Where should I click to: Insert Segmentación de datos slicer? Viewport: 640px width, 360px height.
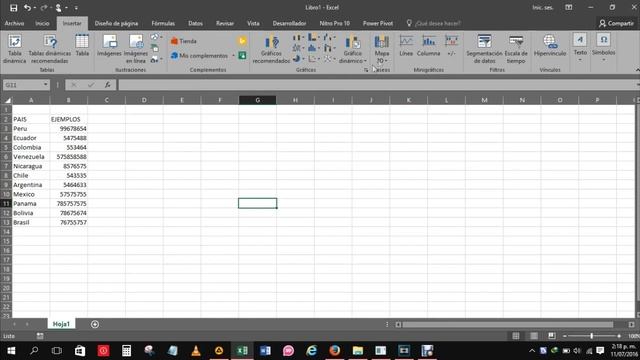(484, 49)
